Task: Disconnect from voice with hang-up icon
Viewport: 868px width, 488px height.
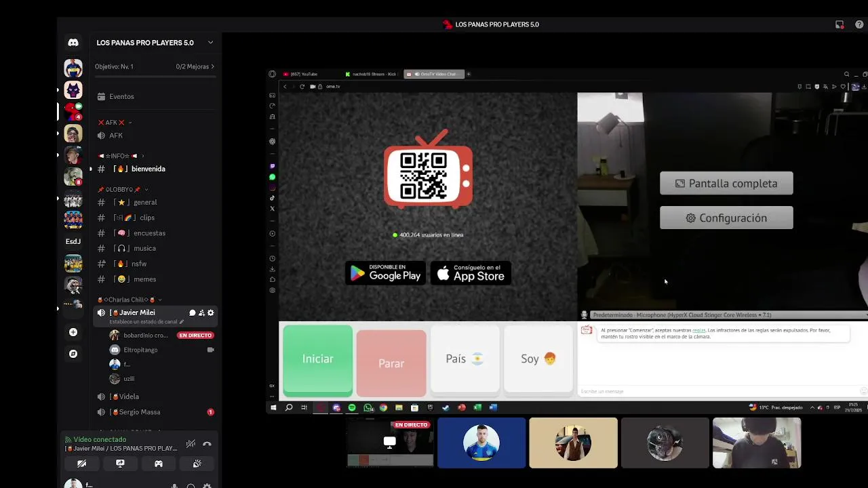Action: 207,444
